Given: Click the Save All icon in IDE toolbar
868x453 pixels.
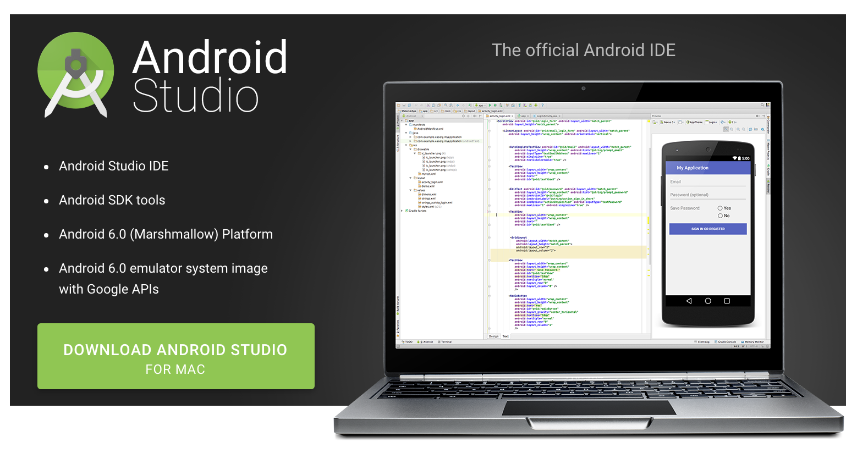Looking at the screenshot, I should coord(404,105).
